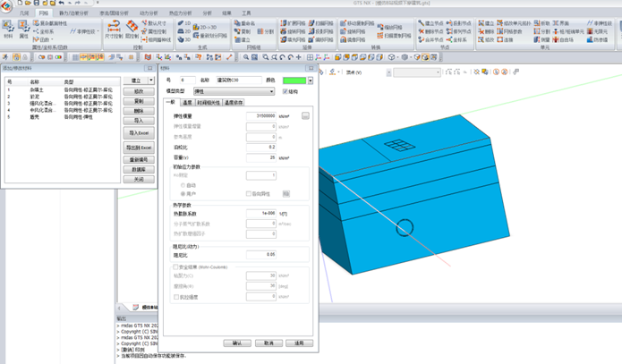Select the 自动 (auto) radio button
622x364 pixels.
[183, 185]
